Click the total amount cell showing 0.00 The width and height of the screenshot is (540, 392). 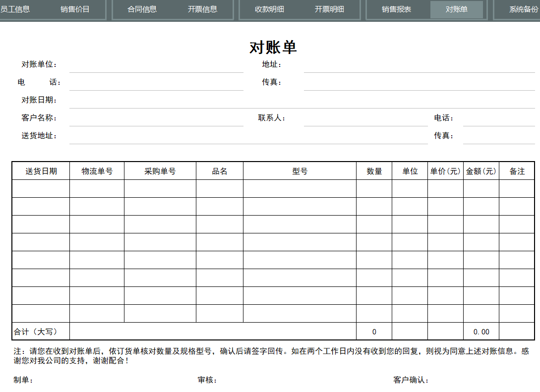(x=481, y=332)
